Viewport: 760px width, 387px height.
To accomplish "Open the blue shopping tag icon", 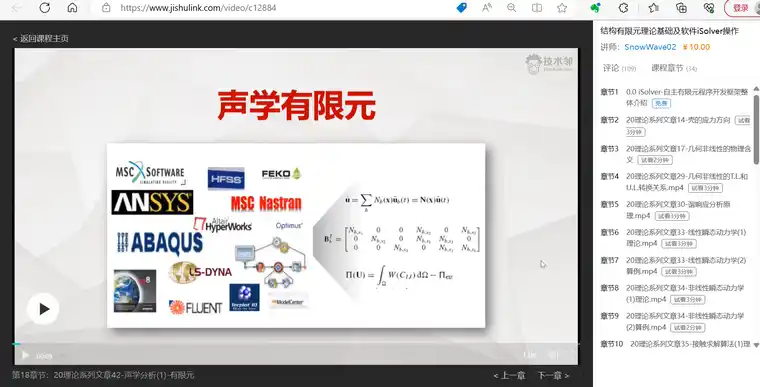I will [461, 8].
